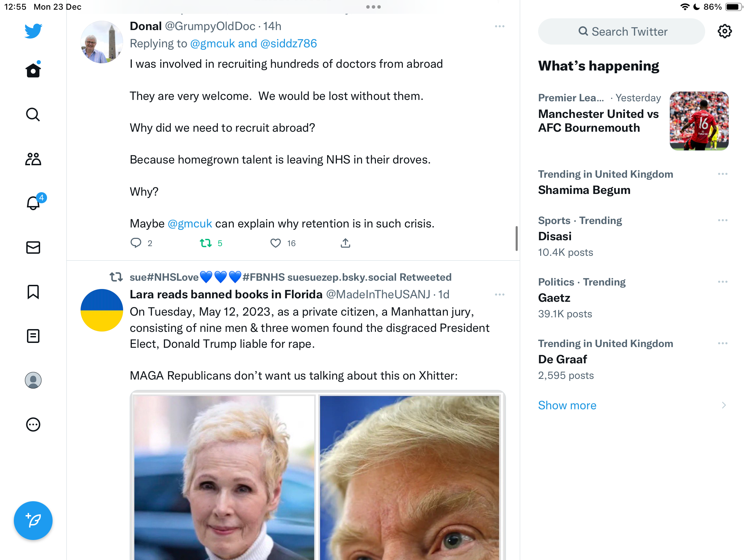The width and height of the screenshot is (747, 560).
Task: Open more options for Lara's tweet
Action: coord(500,295)
